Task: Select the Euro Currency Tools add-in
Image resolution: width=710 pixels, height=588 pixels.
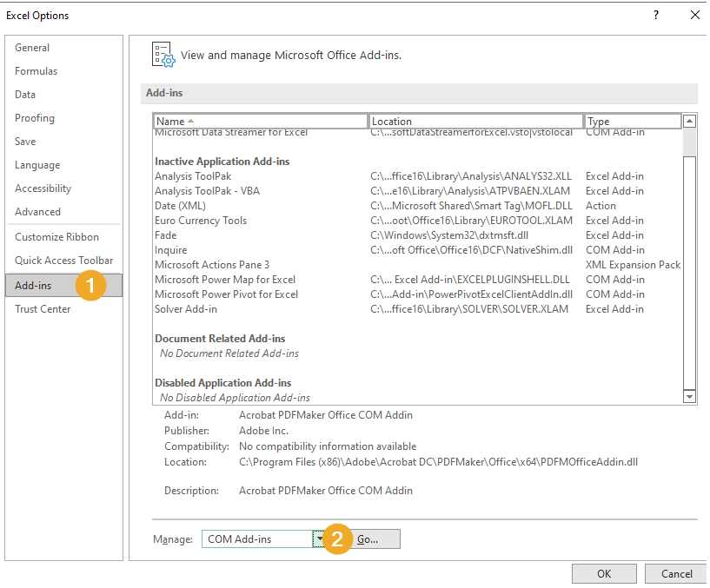Action: pos(201,220)
